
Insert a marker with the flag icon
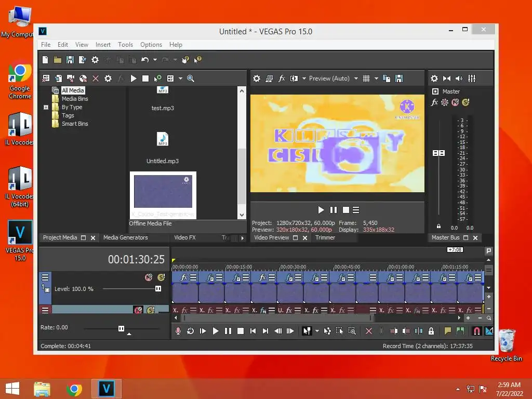(x=447, y=331)
